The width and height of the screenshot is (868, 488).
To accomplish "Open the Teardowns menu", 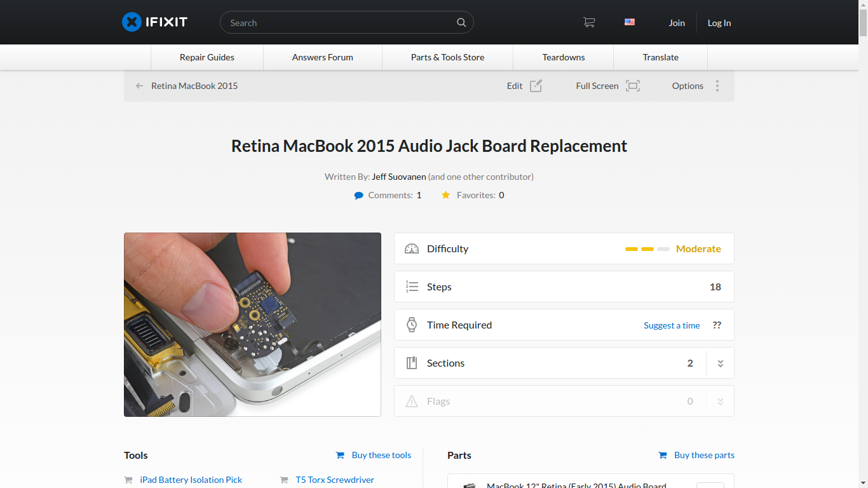I will click(x=564, y=57).
